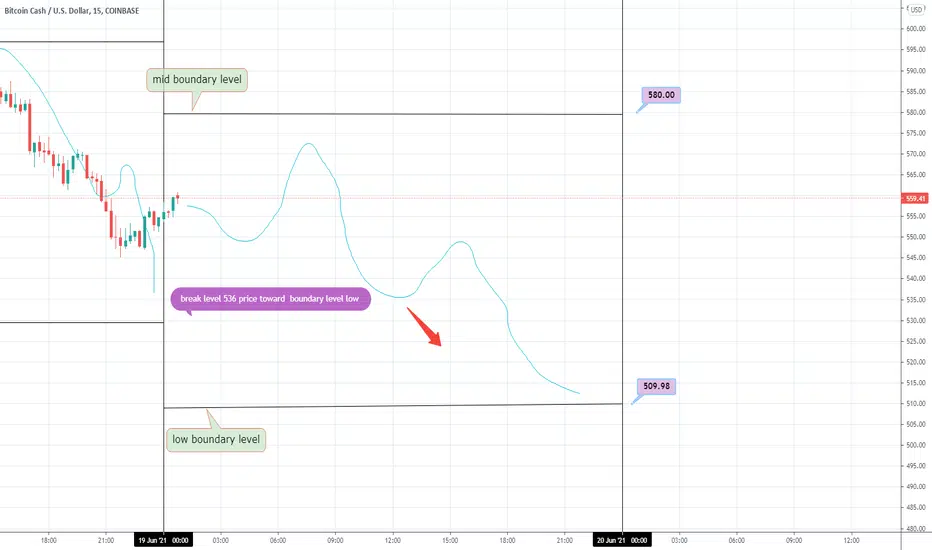Click the red down arrow drawing
Image resolution: width=932 pixels, height=550 pixels.
424,326
